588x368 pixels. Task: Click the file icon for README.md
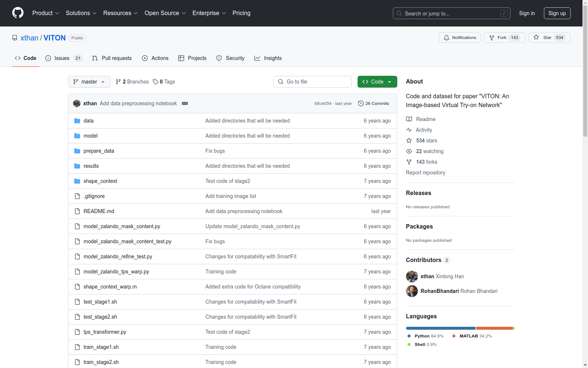click(x=77, y=211)
